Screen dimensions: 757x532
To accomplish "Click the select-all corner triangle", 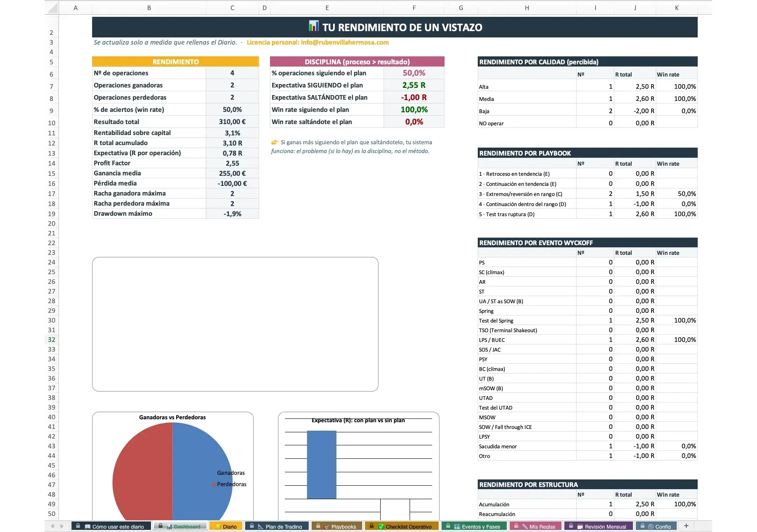I will click(52, 8).
